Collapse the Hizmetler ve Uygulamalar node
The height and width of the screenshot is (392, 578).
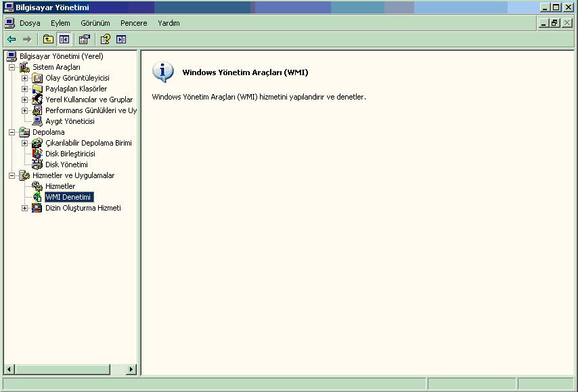(x=12, y=176)
